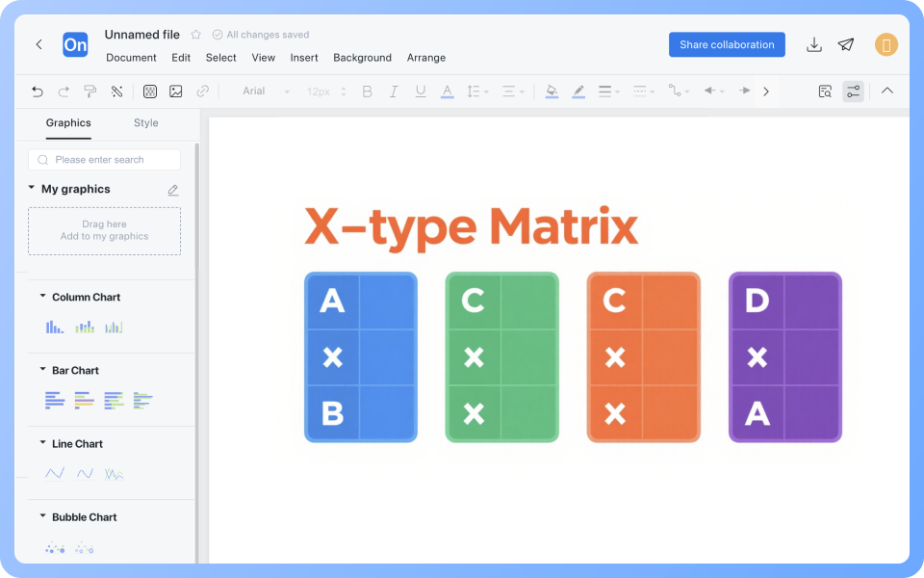Insert an image from the toolbar
The width and height of the screenshot is (924, 578).
tap(177, 91)
